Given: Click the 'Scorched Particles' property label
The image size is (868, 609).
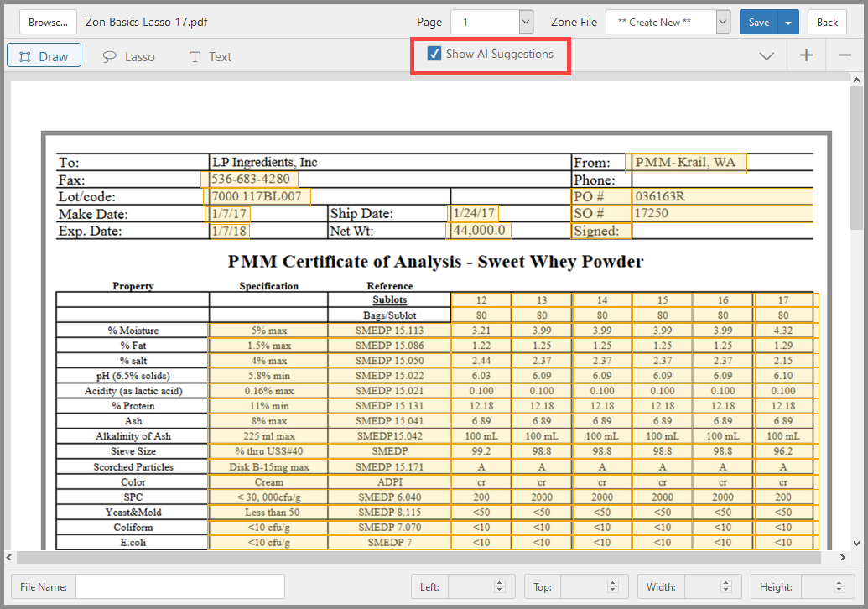Looking at the screenshot, I should (133, 466).
